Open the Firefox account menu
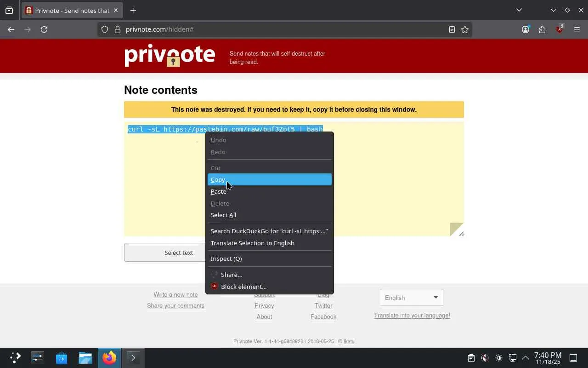The width and height of the screenshot is (588, 368). [526, 29]
